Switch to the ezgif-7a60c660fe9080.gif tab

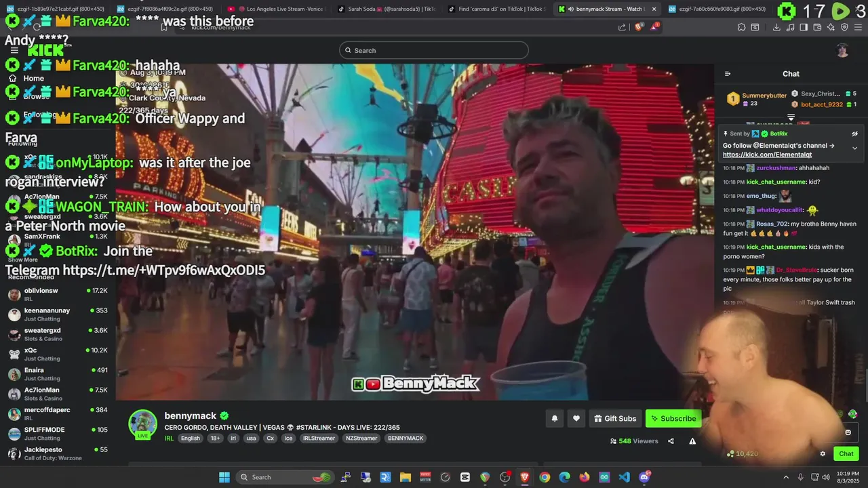[x=716, y=9]
